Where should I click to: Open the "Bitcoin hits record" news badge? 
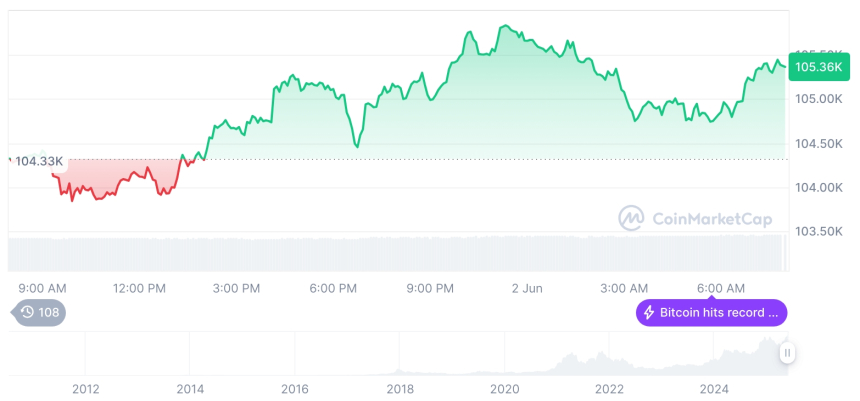click(711, 313)
